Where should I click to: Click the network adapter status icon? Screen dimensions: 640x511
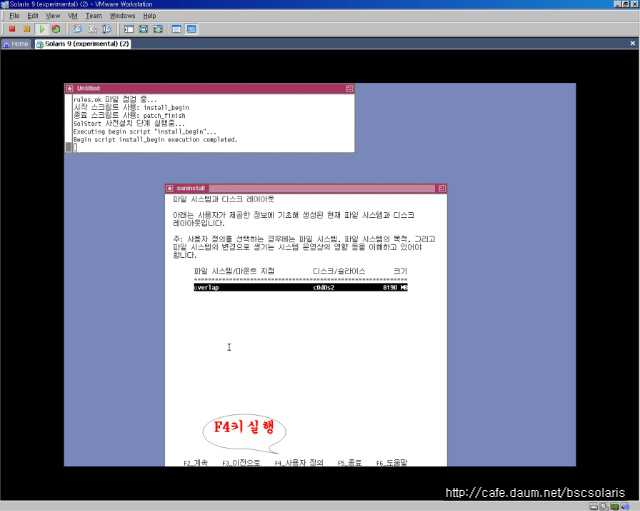click(614, 507)
